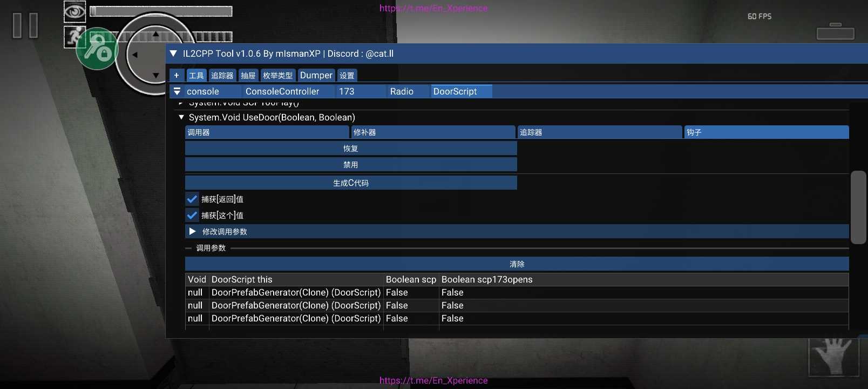Screen dimensions: 868x389
Task: Tap the eye blink icon
Action: tap(74, 11)
